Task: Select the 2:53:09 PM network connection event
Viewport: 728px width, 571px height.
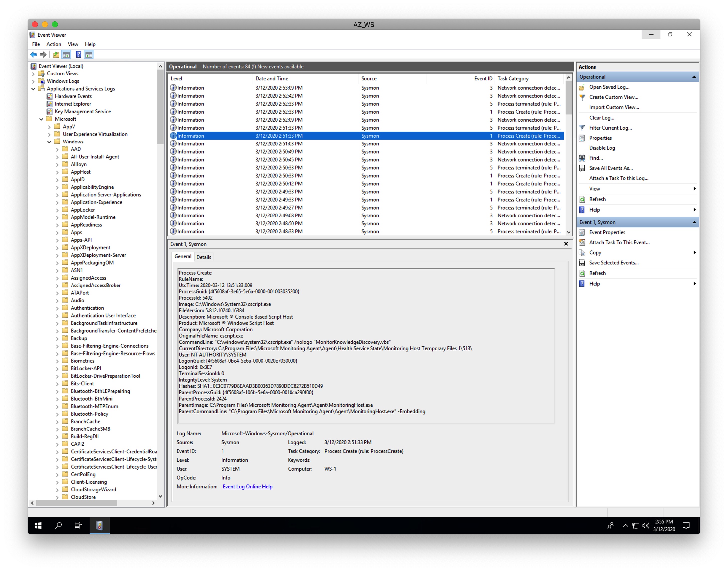Action: pos(366,88)
